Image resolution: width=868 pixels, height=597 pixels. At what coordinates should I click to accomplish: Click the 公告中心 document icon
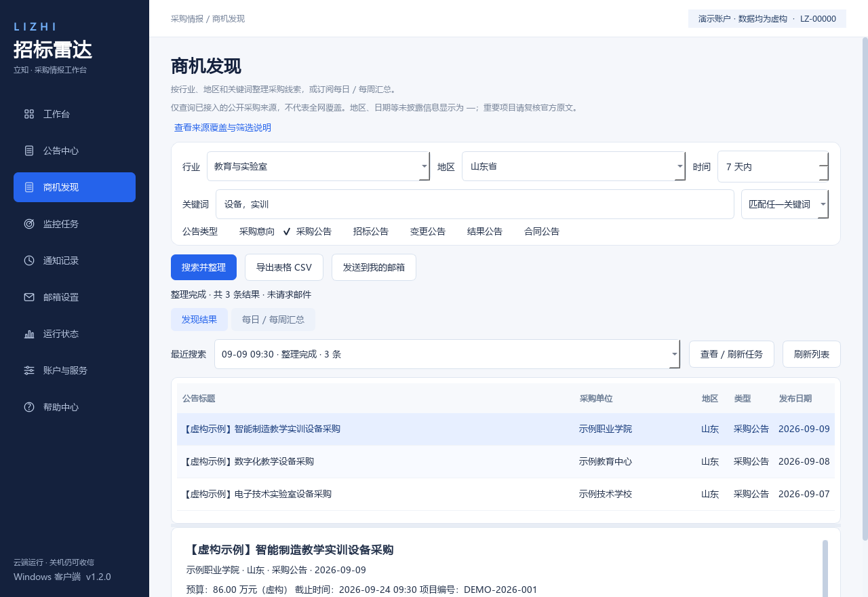(29, 151)
